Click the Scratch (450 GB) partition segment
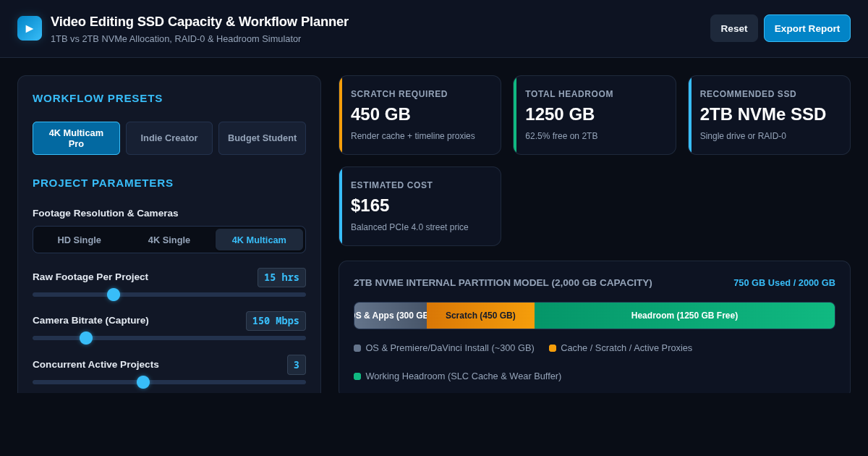Viewport: 868px width, 456px height. click(x=480, y=316)
